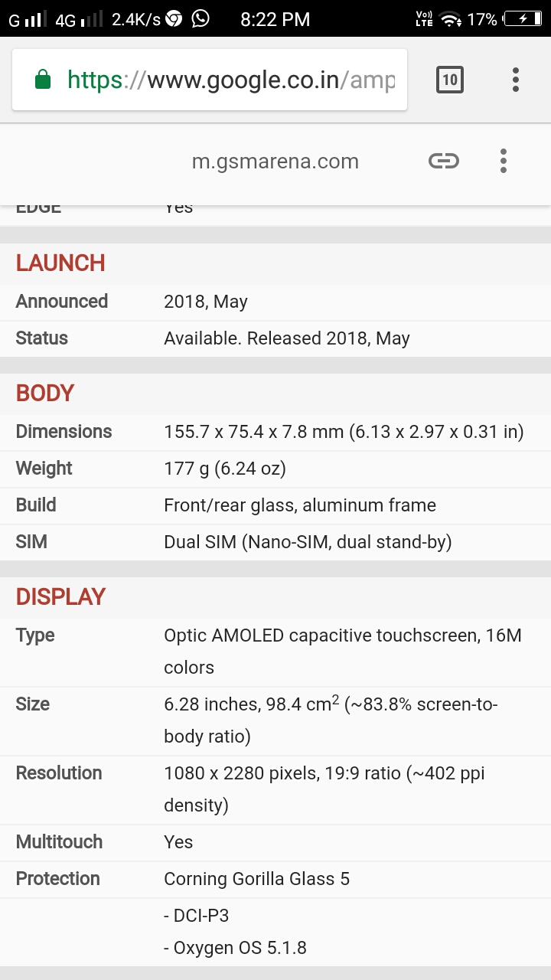The width and height of the screenshot is (551, 980).
Task: Tap the Chrome notification icon in the status bar
Action: tap(174, 19)
